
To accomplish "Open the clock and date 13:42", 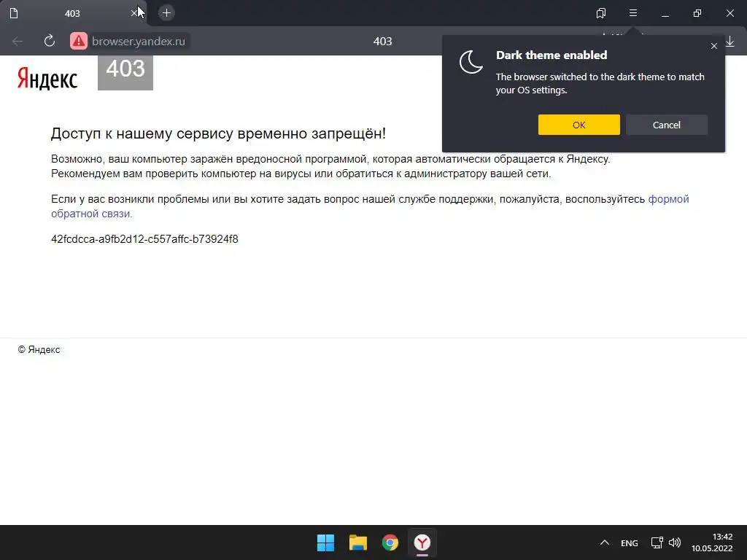I will click(x=712, y=542).
